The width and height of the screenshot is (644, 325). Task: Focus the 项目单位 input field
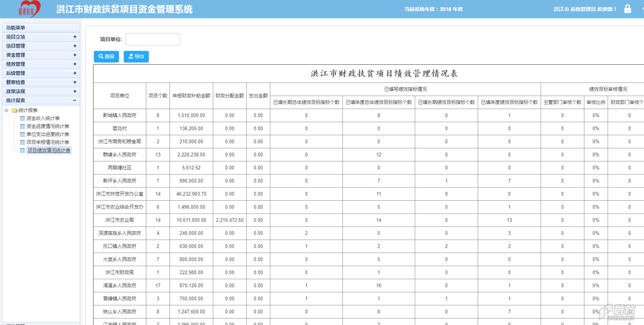click(153, 39)
